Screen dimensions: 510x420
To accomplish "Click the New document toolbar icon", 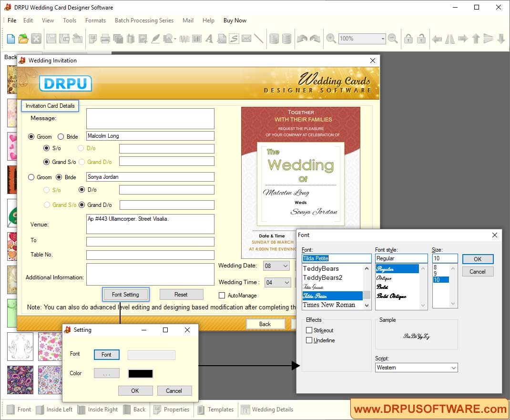I will click(11, 39).
